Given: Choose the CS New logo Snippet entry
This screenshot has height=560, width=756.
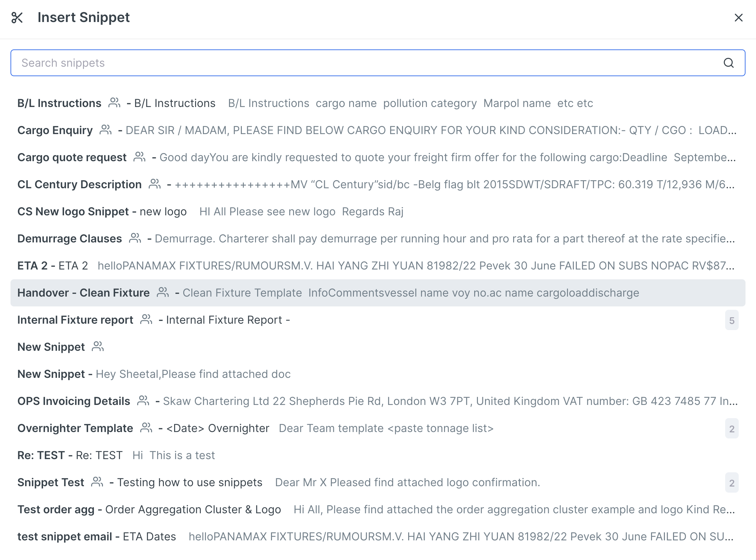Looking at the screenshot, I should (73, 212).
